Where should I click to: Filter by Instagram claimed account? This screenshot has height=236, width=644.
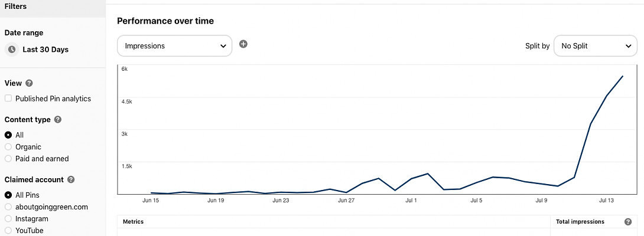point(8,219)
